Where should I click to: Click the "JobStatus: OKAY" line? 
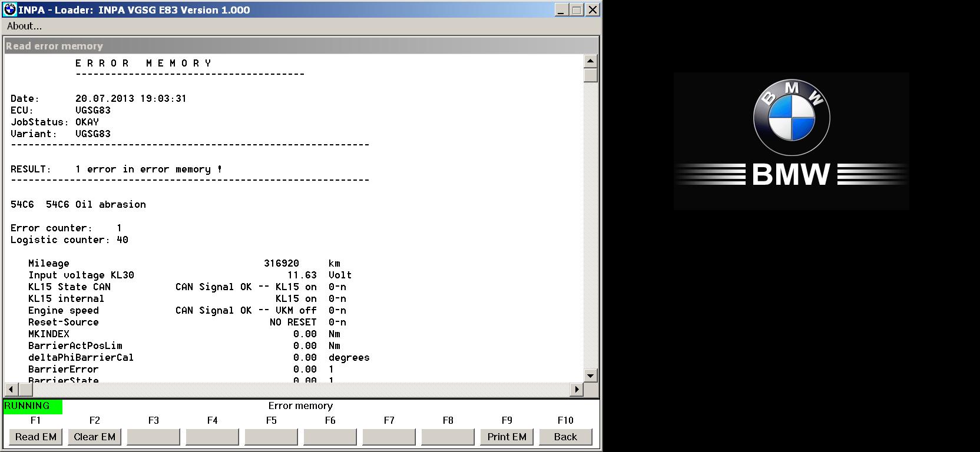click(55, 122)
